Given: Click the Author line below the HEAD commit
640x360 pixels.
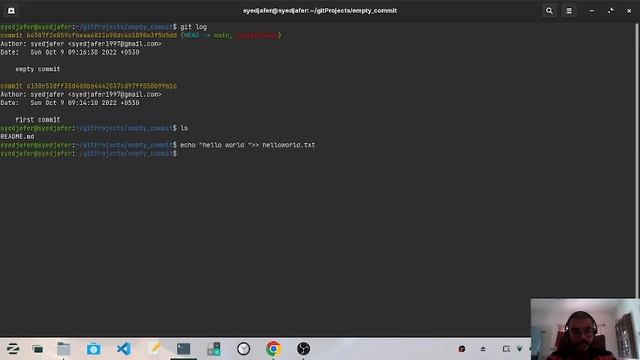Looking at the screenshot, I should pyautogui.click(x=81, y=44).
